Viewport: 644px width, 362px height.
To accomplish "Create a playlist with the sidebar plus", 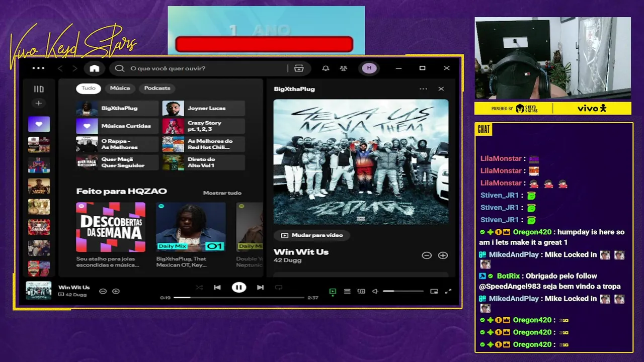I will pyautogui.click(x=39, y=103).
